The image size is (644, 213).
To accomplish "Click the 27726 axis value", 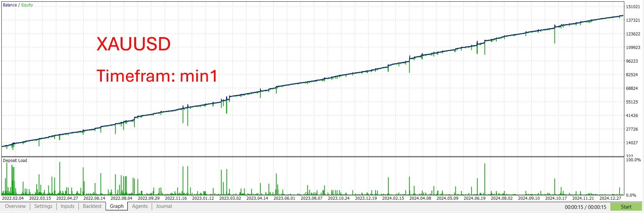I will click(632, 129).
